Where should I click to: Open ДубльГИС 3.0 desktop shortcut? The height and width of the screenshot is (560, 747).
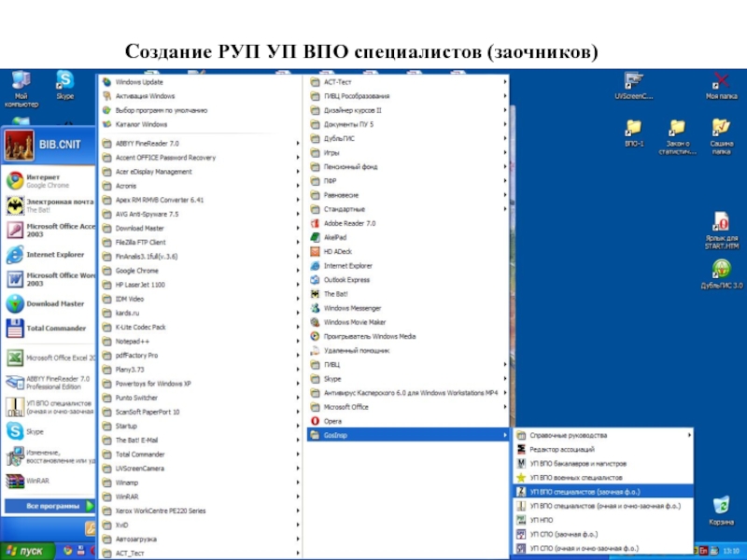(x=721, y=273)
